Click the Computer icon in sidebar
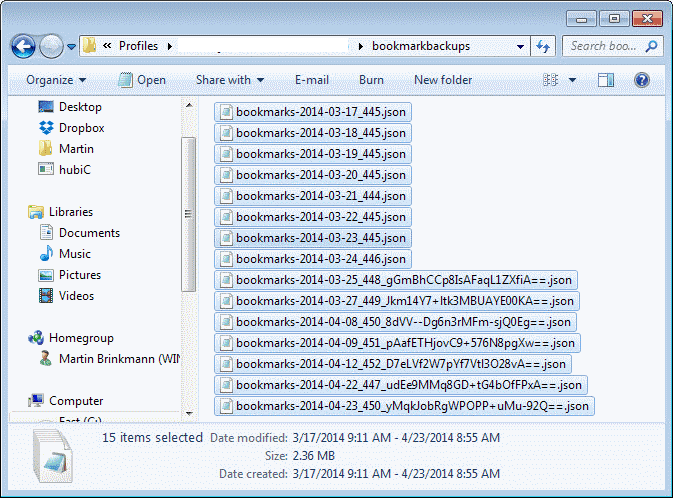 36,401
